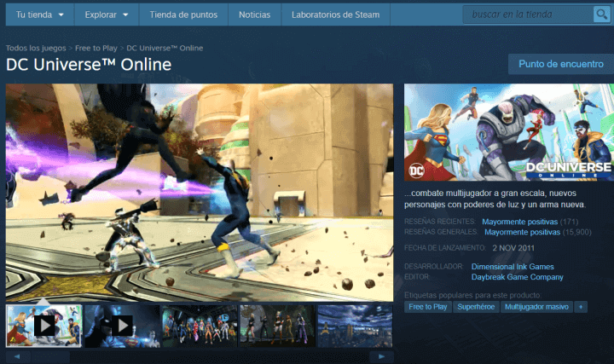Select the Superhéroe tag
Viewport: 614px width, 364px height.
[476, 307]
